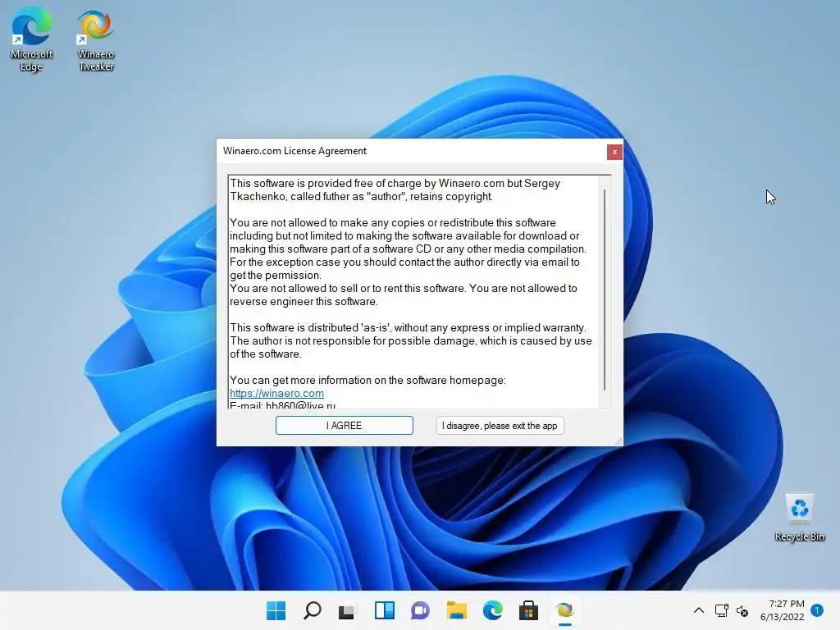Open the https://winaero.com link
840x630 pixels.
tap(277, 393)
